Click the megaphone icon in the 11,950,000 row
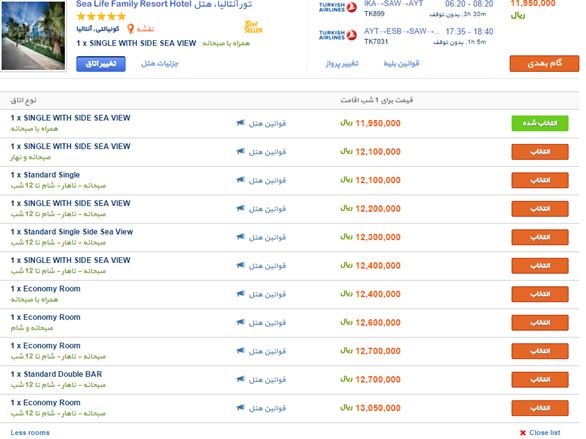 point(241,123)
